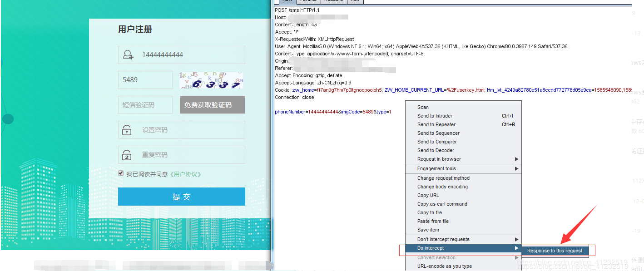Screen dimensions: 644x271
Task: Choose Paste from file
Action: (463, 221)
